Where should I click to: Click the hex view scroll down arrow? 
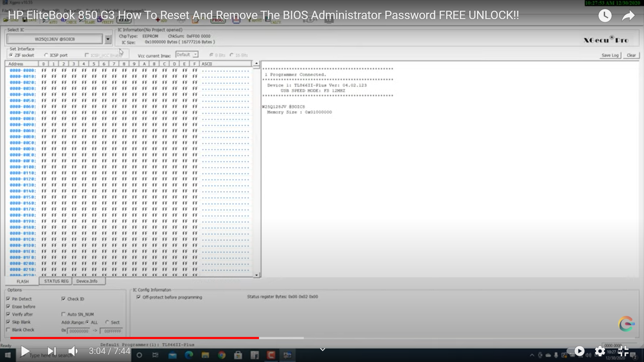256,275
